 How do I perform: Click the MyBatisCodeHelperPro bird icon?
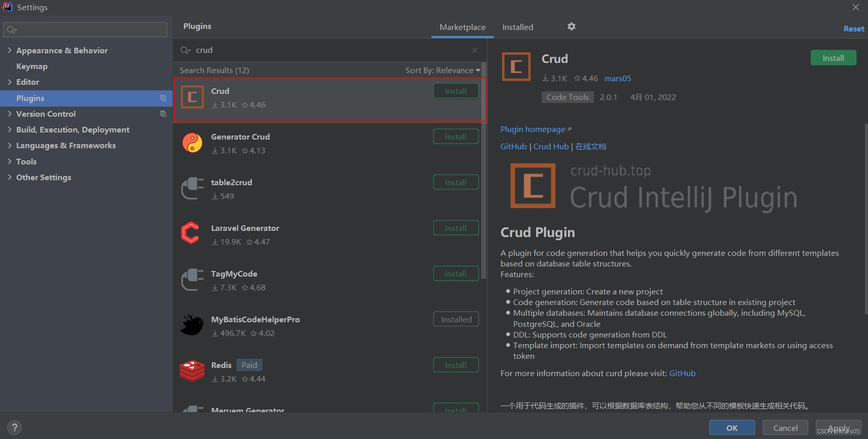(192, 325)
